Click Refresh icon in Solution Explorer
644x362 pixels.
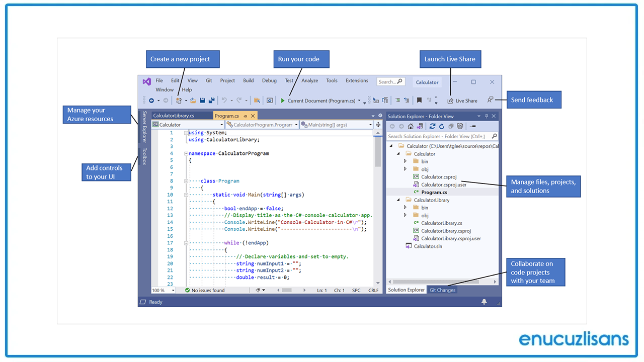click(442, 126)
